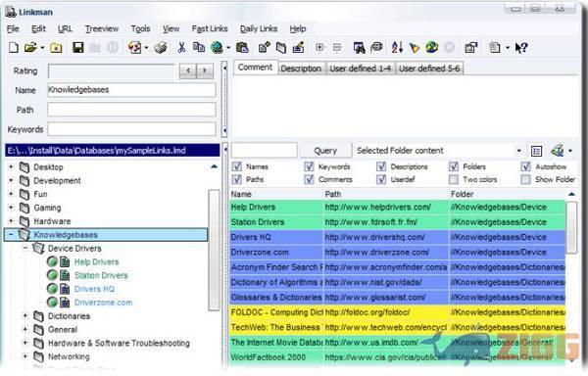Image resolution: width=588 pixels, height=376 pixels.
Task: Click green status ball beside Help Drivers
Action: click(52, 261)
